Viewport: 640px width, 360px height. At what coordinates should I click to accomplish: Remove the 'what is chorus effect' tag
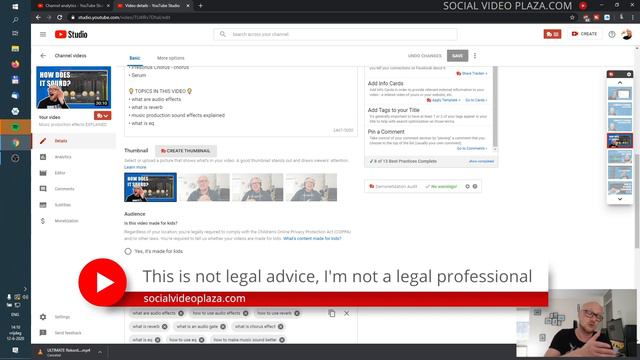pos(280,327)
